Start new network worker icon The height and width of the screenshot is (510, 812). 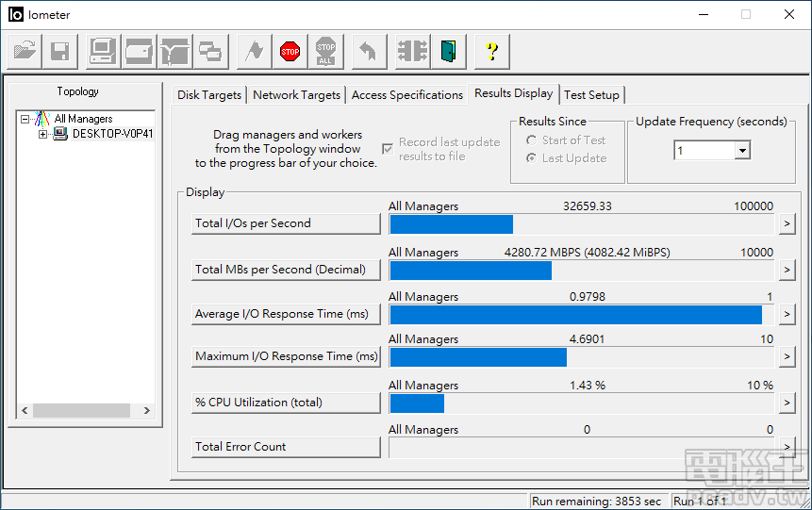(175, 51)
